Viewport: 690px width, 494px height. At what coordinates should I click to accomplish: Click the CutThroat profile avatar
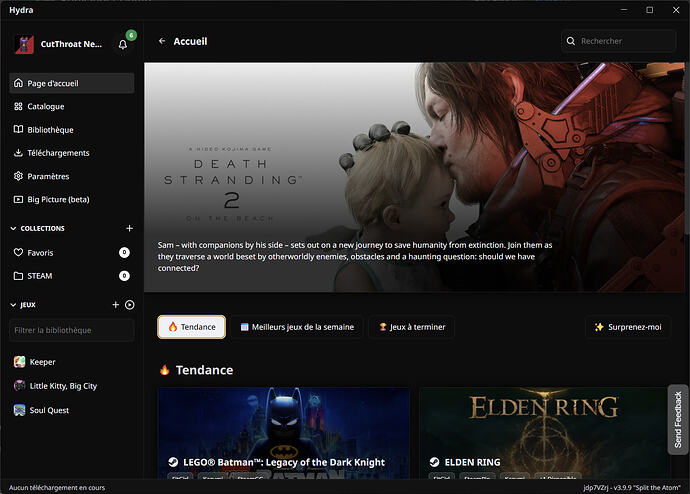[x=24, y=44]
